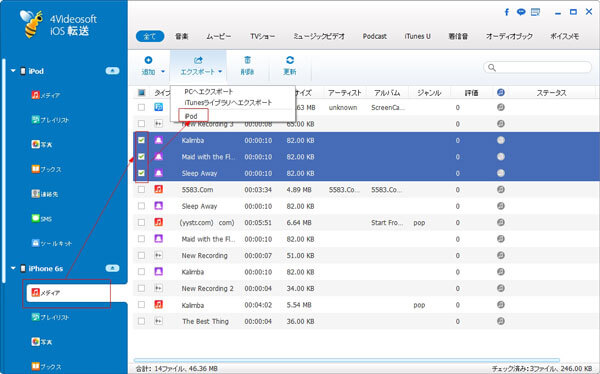Sort by the ジャンル column header
Viewport: 600px width, 374px height.
tap(429, 93)
